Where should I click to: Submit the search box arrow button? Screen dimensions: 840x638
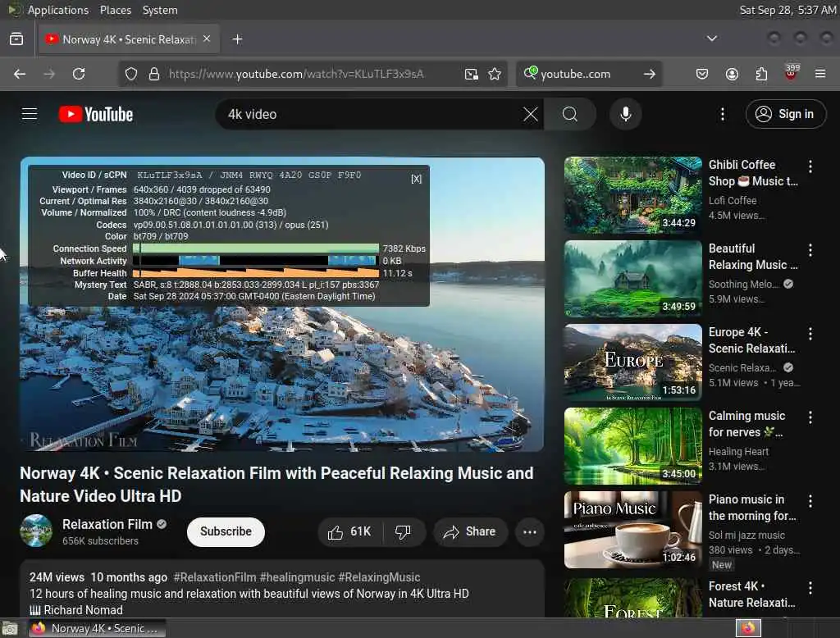coord(650,74)
